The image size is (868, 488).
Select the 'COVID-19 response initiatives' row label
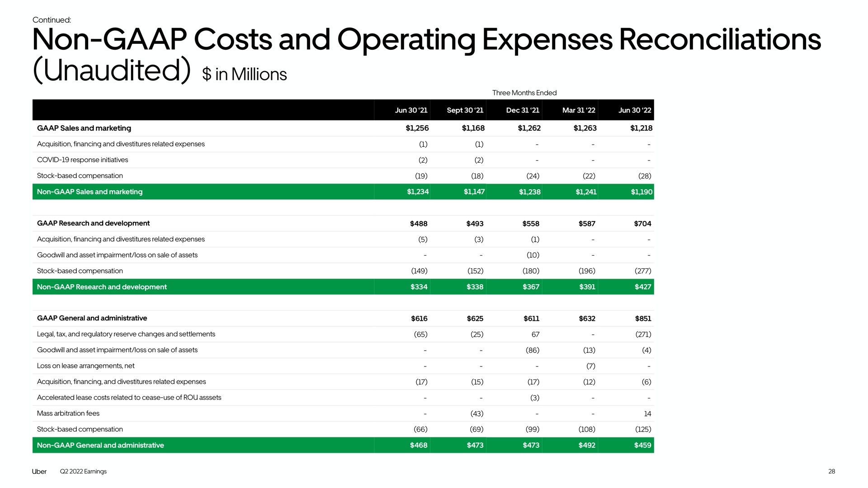(x=82, y=160)
